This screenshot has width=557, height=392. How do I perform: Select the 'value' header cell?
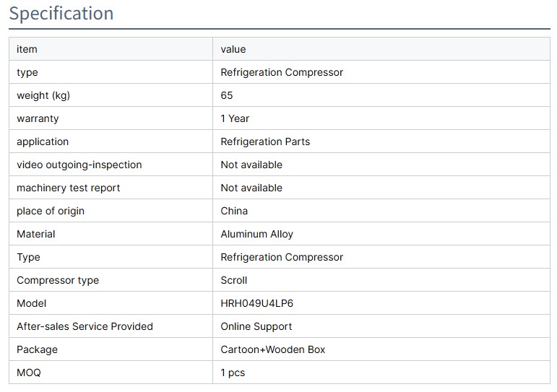click(x=233, y=49)
